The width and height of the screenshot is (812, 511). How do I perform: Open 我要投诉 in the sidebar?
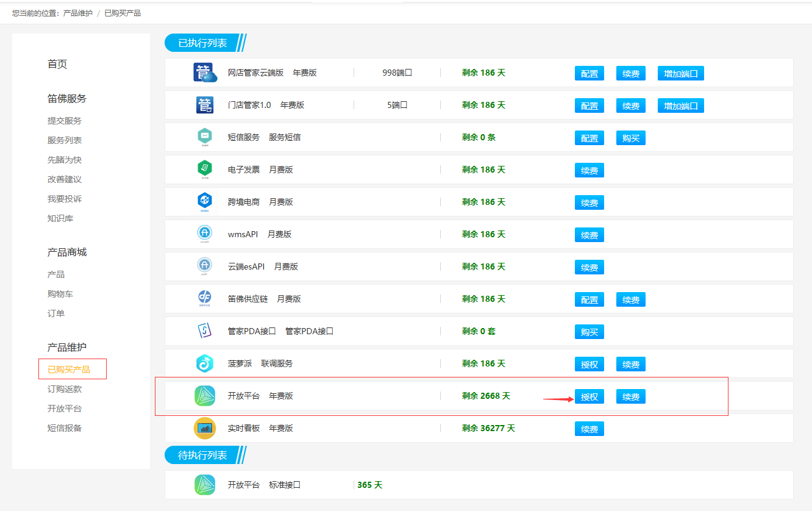click(x=65, y=199)
